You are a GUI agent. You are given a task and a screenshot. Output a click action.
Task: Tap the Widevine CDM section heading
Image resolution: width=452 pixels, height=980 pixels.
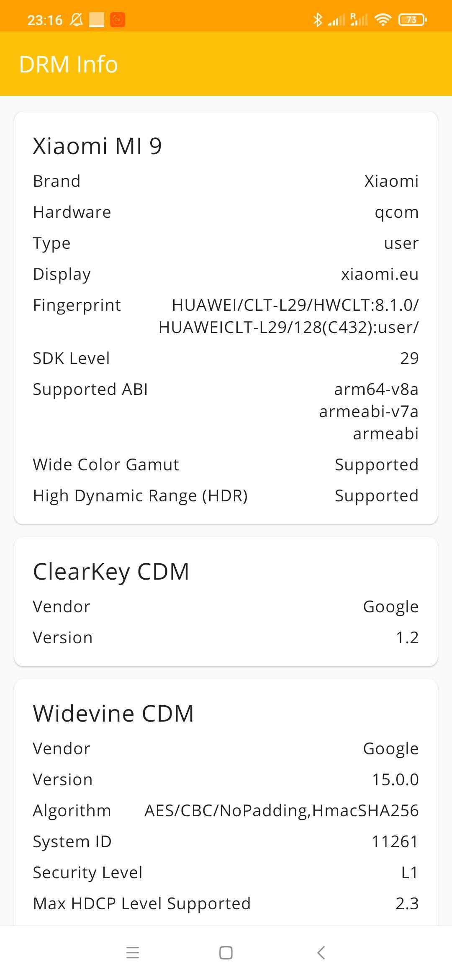(x=113, y=714)
